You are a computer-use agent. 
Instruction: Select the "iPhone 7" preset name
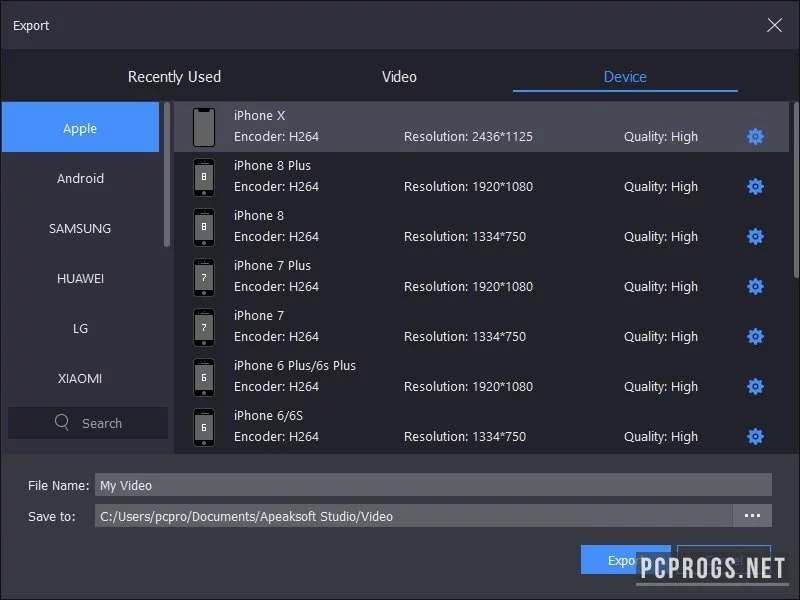[x=259, y=316]
